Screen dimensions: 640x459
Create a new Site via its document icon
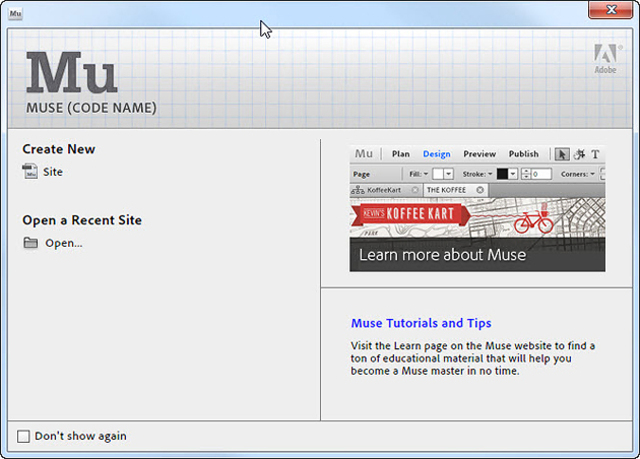[30, 171]
